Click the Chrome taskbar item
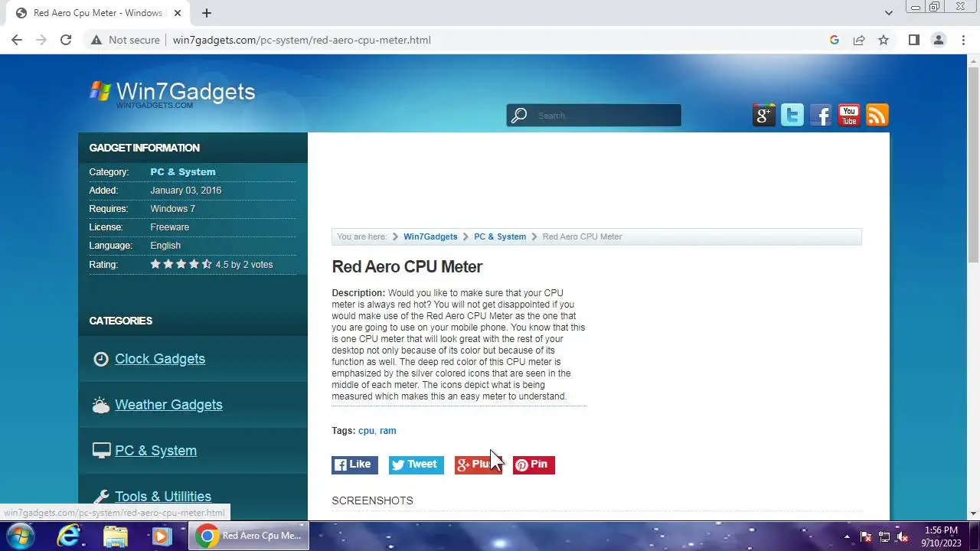 (249, 536)
